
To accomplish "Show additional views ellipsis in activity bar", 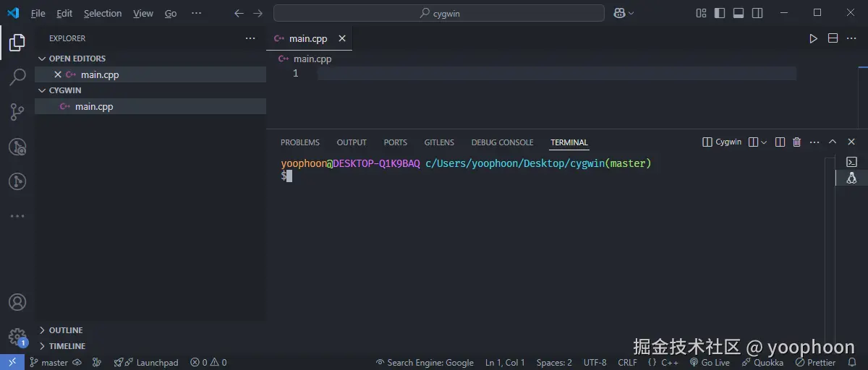I will point(17,215).
